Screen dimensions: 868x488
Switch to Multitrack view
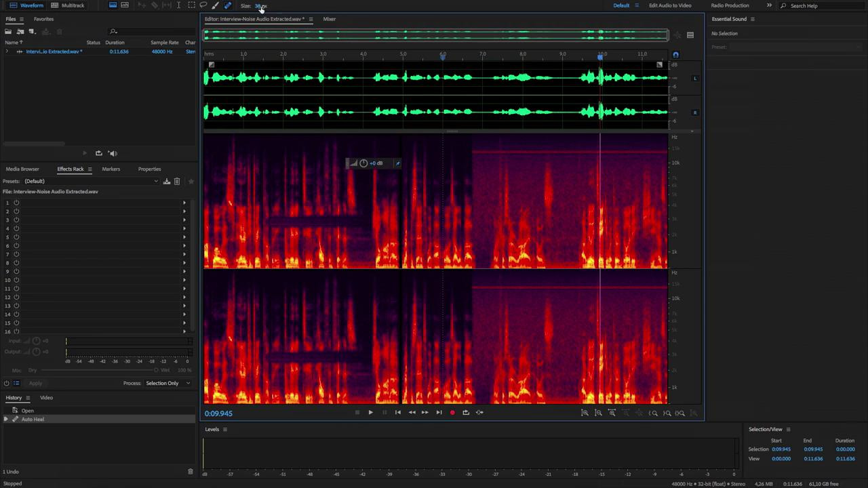coord(68,5)
